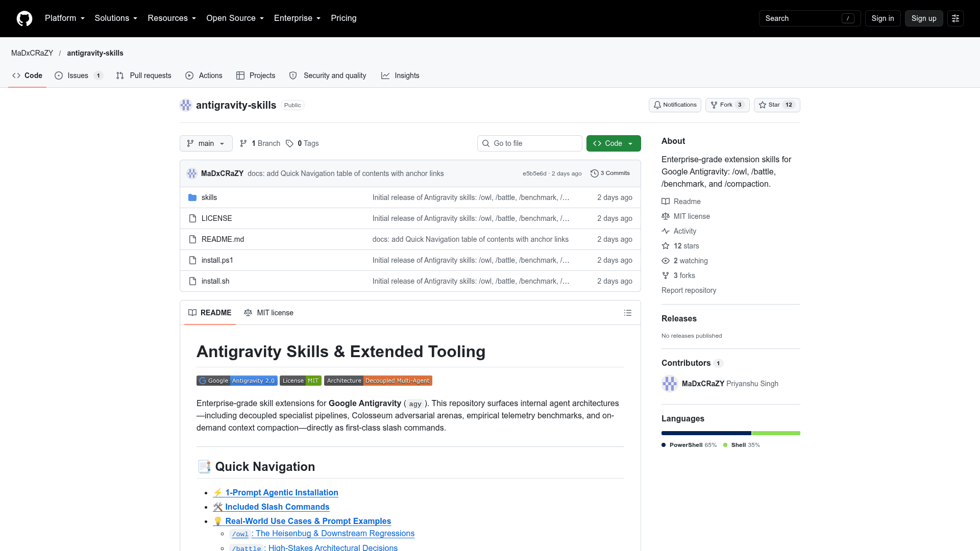This screenshot has height=551, width=980.
Task: Open the GitHub homepage logo
Action: pyautogui.click(x=24, y=18)
